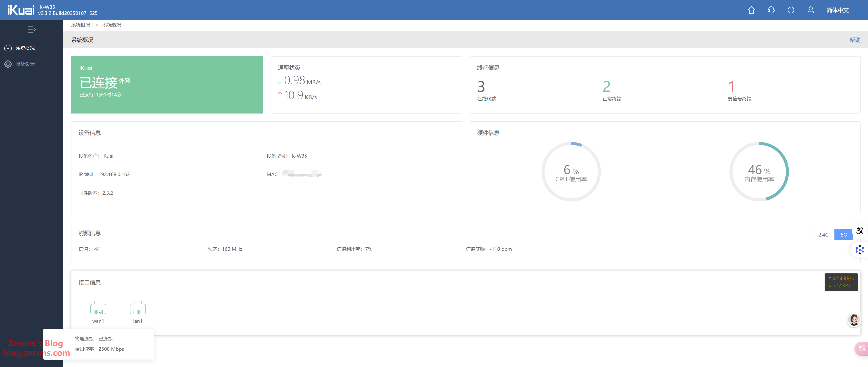This screenshot has width=868, height=367.
Task: Click the power icon in header
Action: point(790,10)
